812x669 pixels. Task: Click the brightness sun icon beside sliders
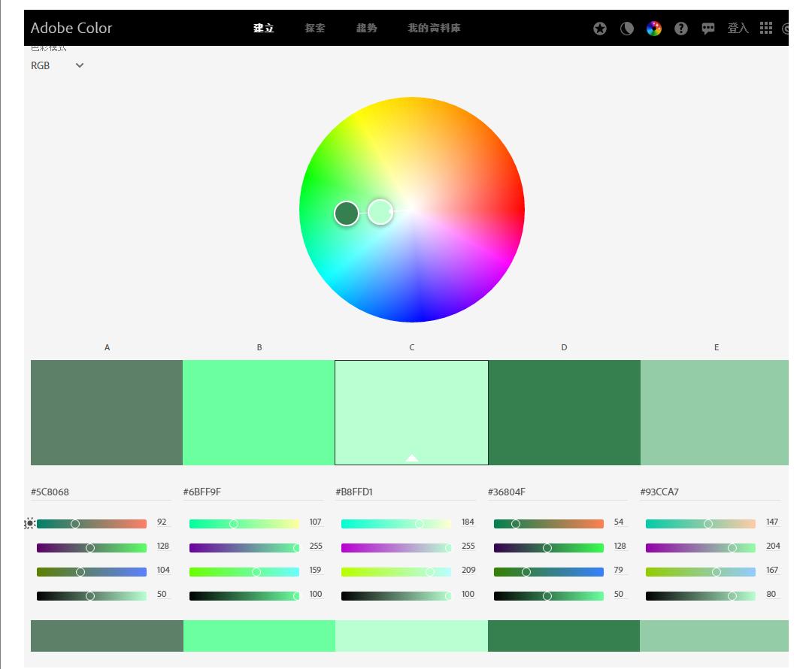30,523
